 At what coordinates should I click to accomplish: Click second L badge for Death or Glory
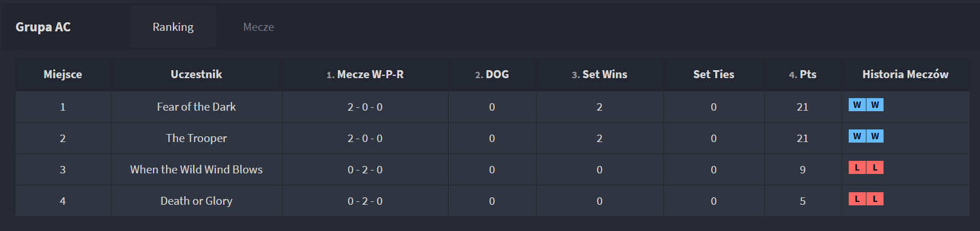875,199
